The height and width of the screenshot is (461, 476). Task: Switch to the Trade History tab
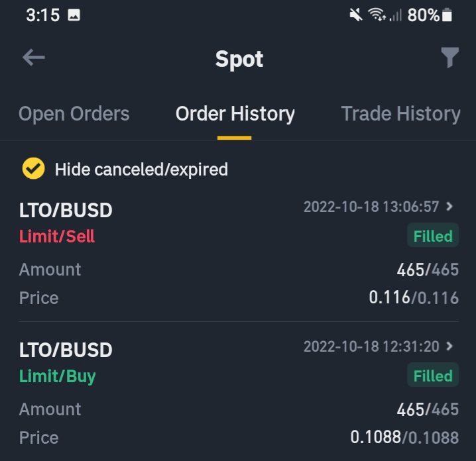(x=400, y=114)
